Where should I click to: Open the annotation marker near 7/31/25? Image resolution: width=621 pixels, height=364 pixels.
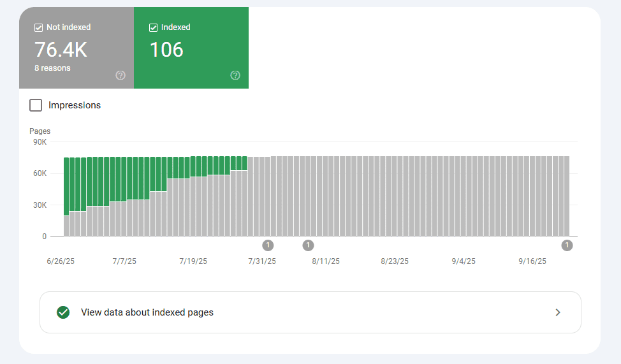tap(268, 245)
